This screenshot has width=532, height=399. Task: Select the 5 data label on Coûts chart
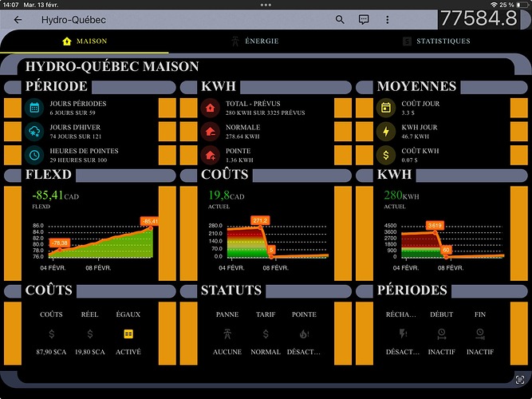point(271,250)
